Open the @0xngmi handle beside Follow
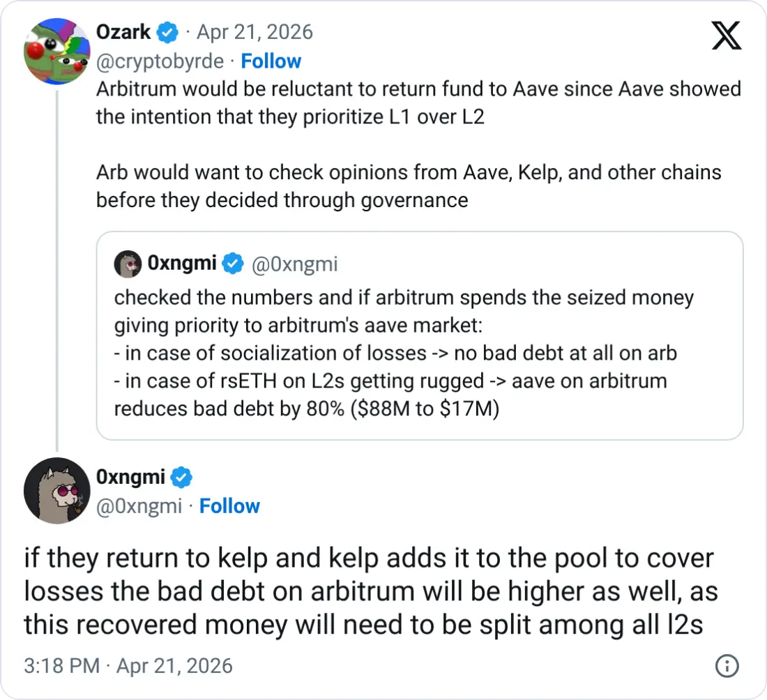This screenshot has height=700, width=767. [x=139, y=506]
